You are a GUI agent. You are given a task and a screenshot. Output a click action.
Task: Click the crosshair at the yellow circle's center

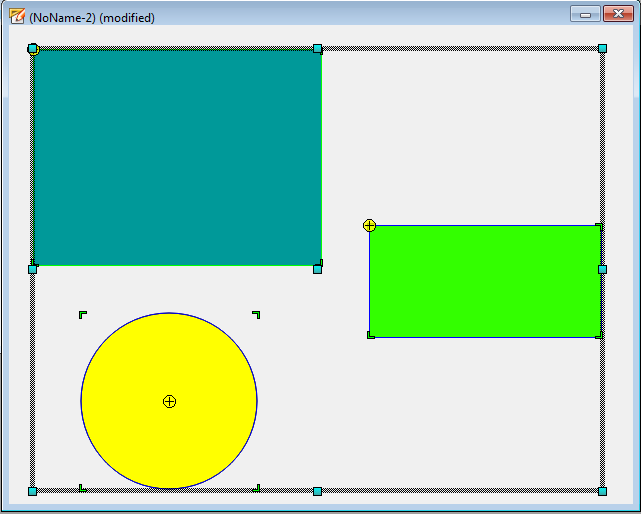click(x=169, y=401)
